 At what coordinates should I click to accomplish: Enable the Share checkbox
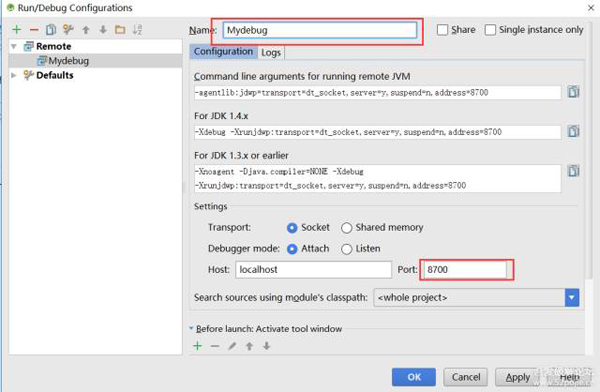coord(442,30)
